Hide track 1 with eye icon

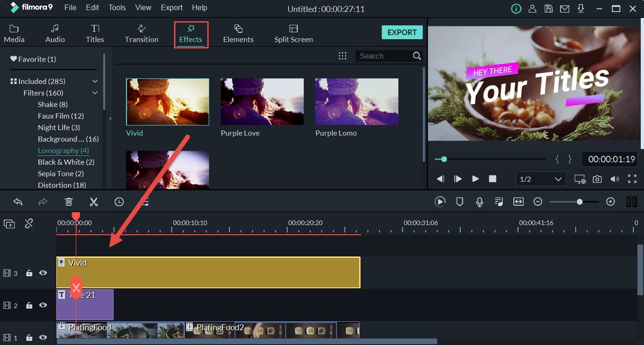point(43,338)
